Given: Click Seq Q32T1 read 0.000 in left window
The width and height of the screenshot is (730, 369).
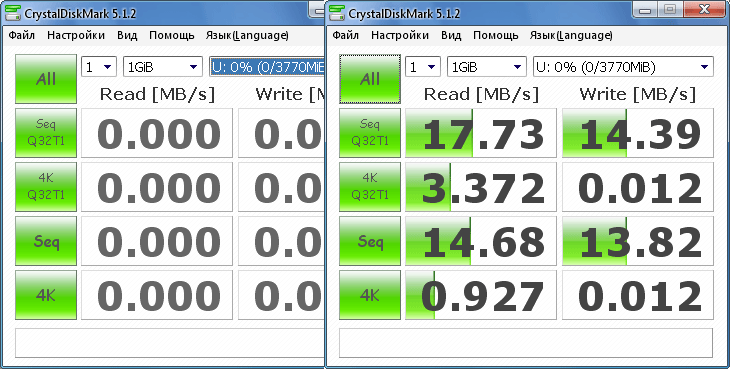Looking at the screenshot, I should point(157,133).
